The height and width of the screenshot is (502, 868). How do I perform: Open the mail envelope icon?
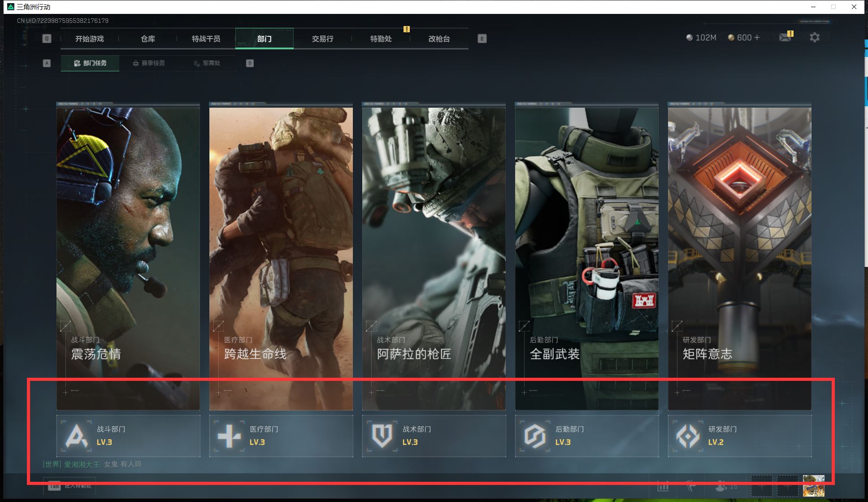point(785,38)
